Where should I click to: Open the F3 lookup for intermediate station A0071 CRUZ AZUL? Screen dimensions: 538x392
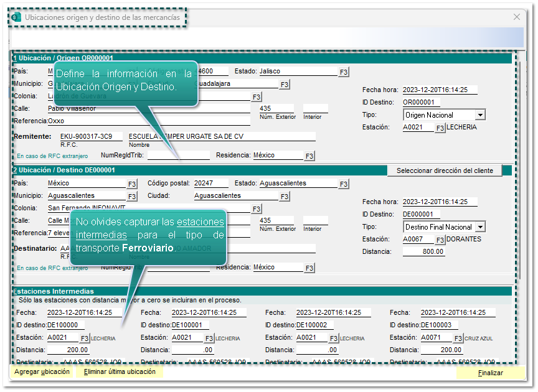(x=458, y=338)
